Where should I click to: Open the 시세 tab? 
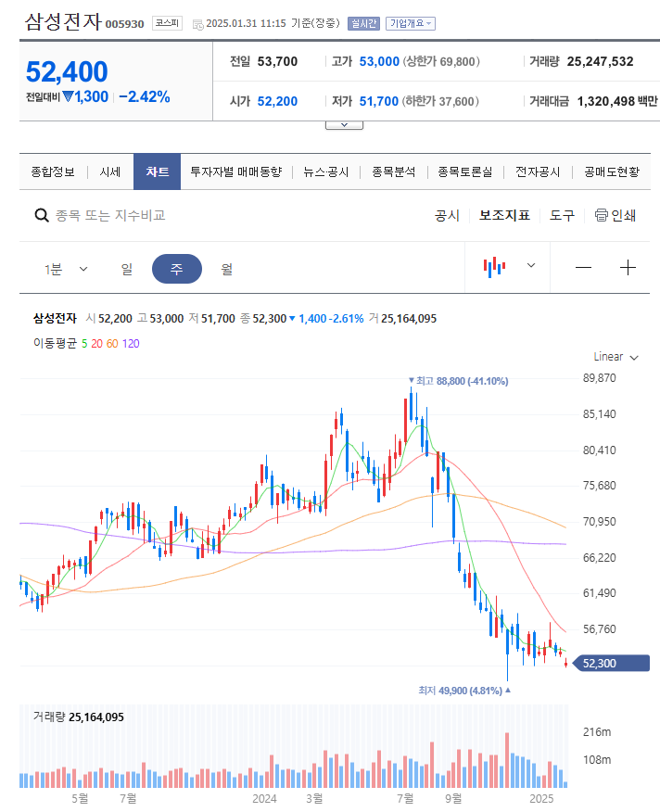pos(109,171)
